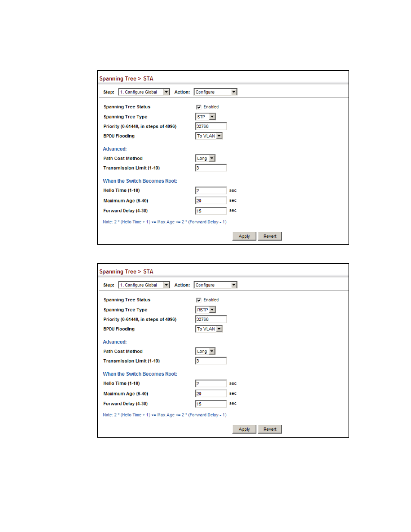The image size is (411, 532).
Task: Open Spanning Tree Type dropdown showing RSTP
Action: coord(205,310)
